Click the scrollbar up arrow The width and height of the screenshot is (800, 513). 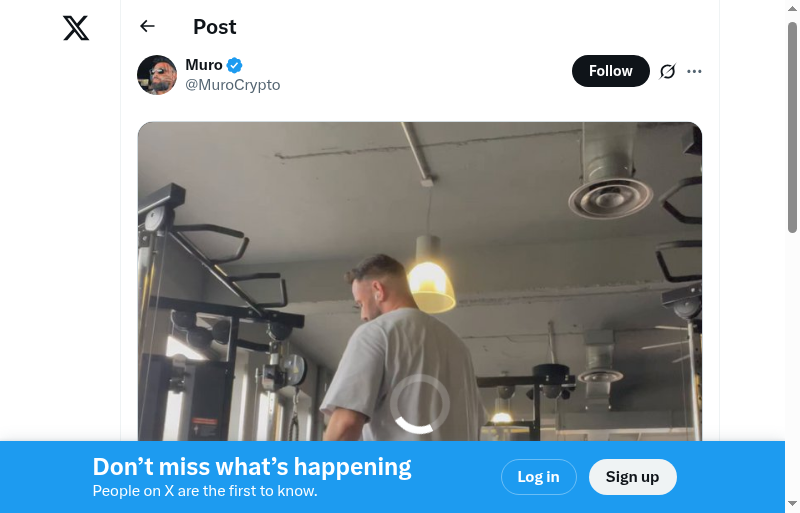792,9
